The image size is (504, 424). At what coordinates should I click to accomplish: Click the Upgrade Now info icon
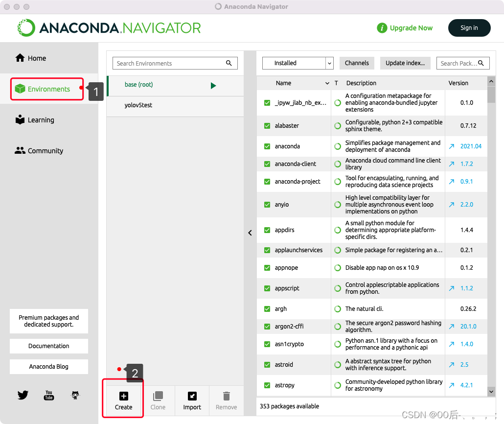coord(382,28)
